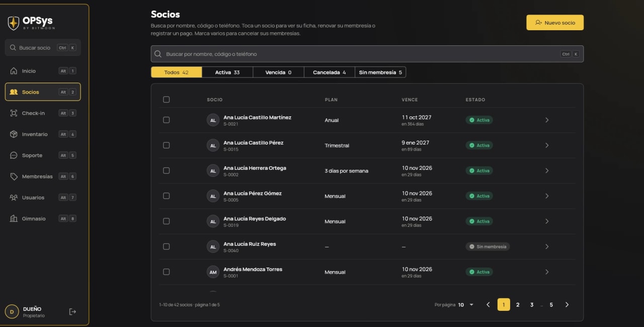Open Usuarios in the sidebar
Screen dimensions: 644x327
tap(43, 198)
